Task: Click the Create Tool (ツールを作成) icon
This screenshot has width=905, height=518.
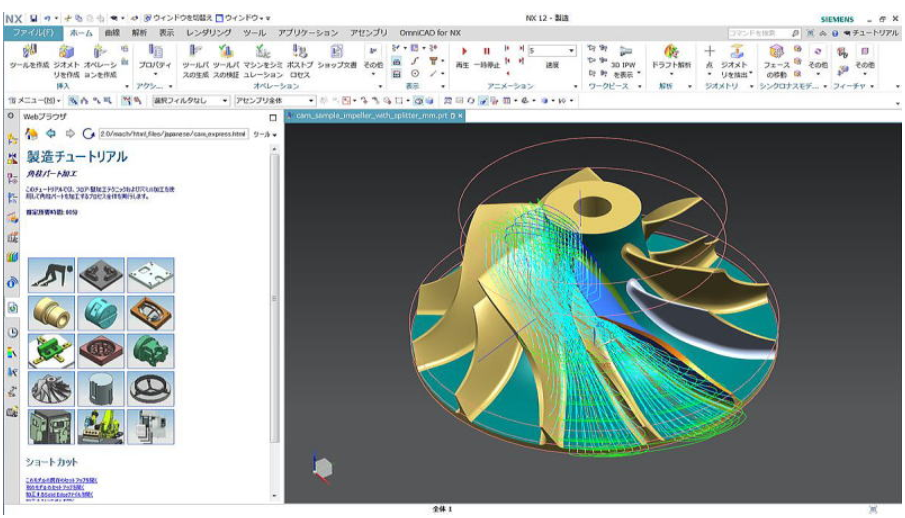Action: [x=29, y=52]
